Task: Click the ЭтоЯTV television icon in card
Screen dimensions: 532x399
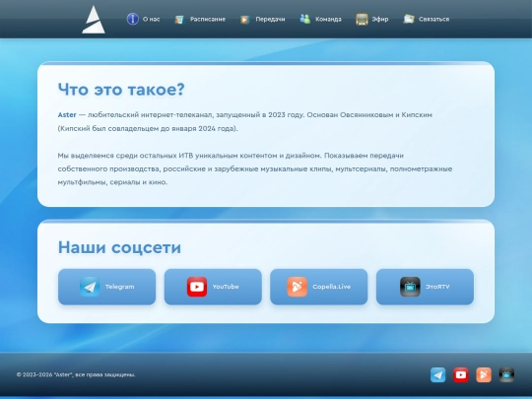Action: click(410, 287)
